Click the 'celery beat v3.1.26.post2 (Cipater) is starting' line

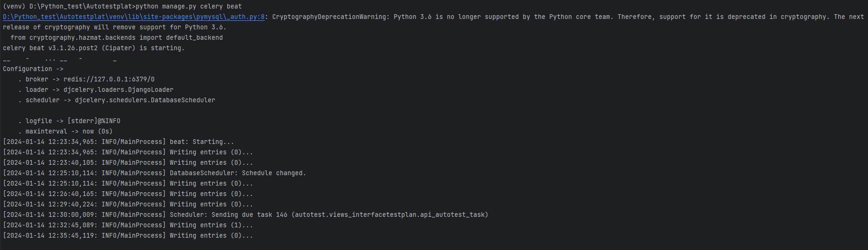[x=93, y=48]
